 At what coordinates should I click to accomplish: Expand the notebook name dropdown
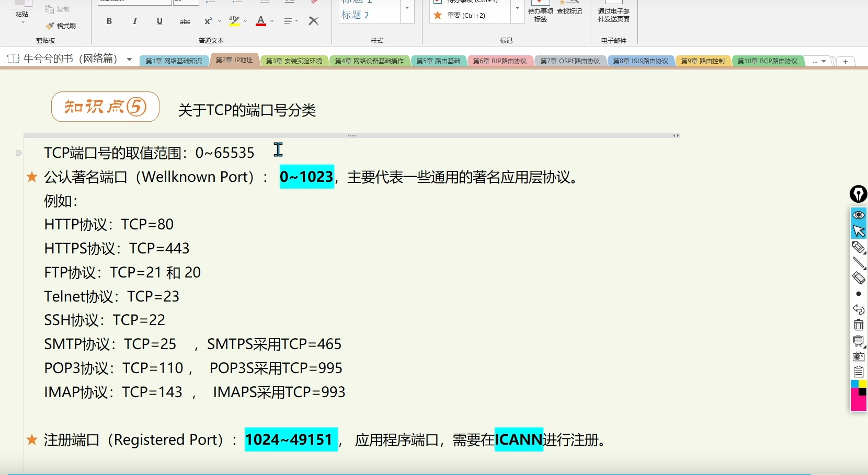129,59
